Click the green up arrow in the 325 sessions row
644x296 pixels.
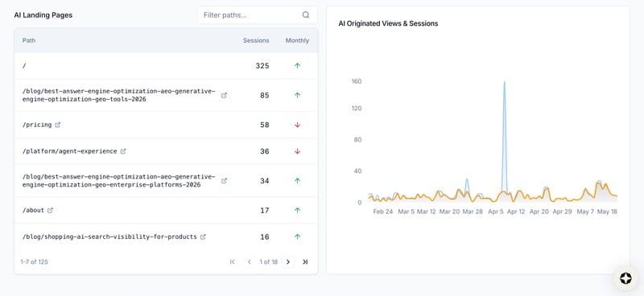coord(297,66)
